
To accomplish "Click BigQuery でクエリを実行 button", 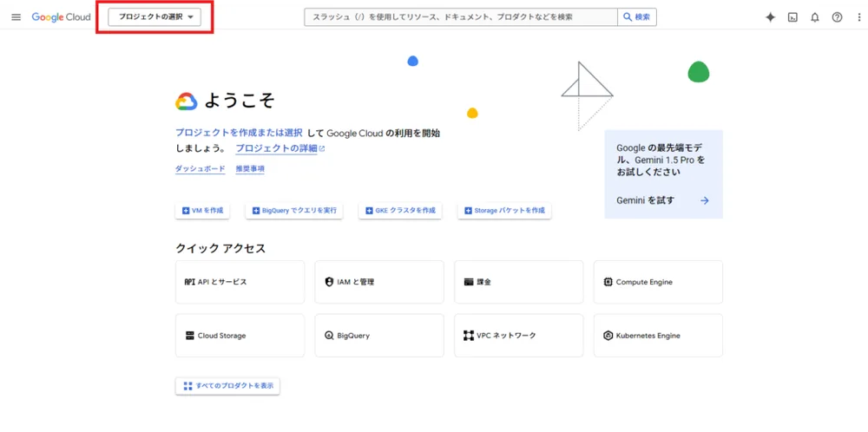I will (294, 211).
